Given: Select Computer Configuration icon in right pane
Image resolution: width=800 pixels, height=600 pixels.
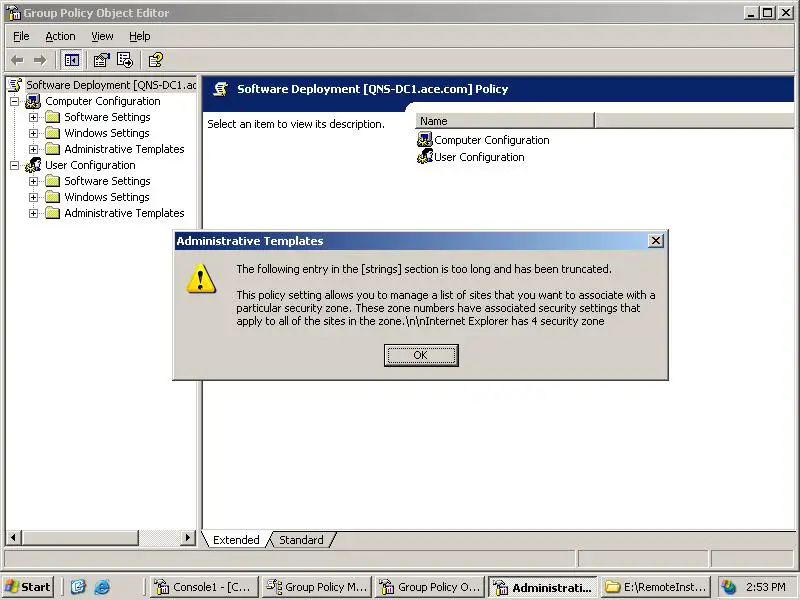Looking at the screenshot, I should coord(425,140).
